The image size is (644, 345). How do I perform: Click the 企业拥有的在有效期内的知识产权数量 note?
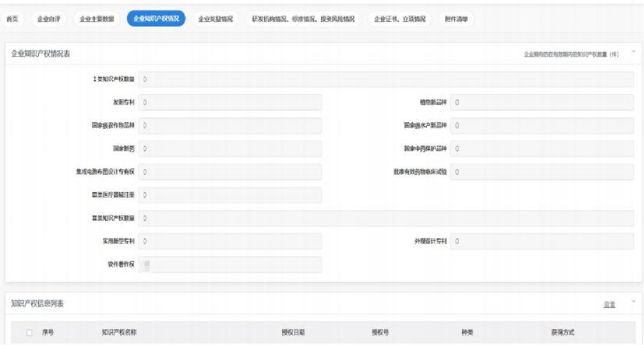[x=571, y=55]
